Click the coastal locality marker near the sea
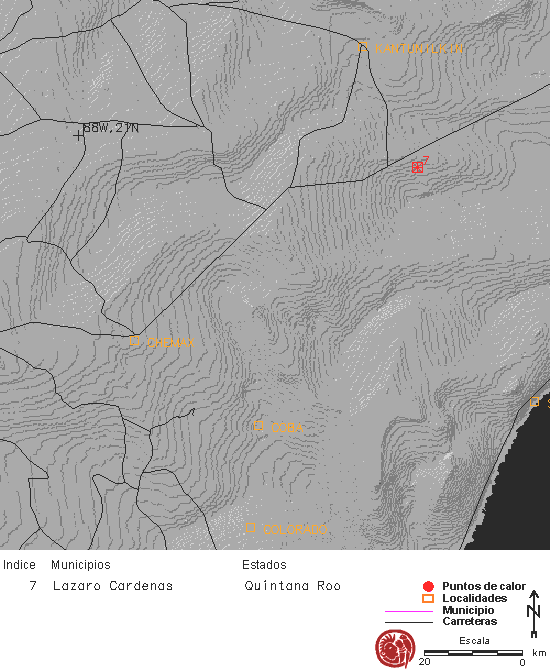The height and width of the screenshot is (670, 550). 534,402
